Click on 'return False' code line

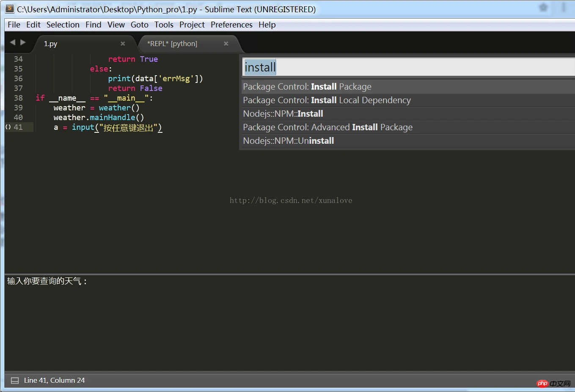[x=135, y=88]
